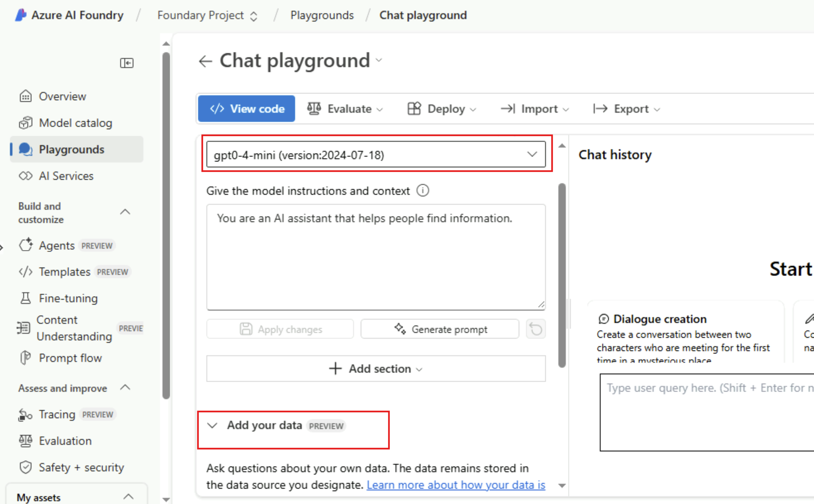Click the Templates code bracket icon
Screen dimensions: 814x504
(x=26, y=272)
